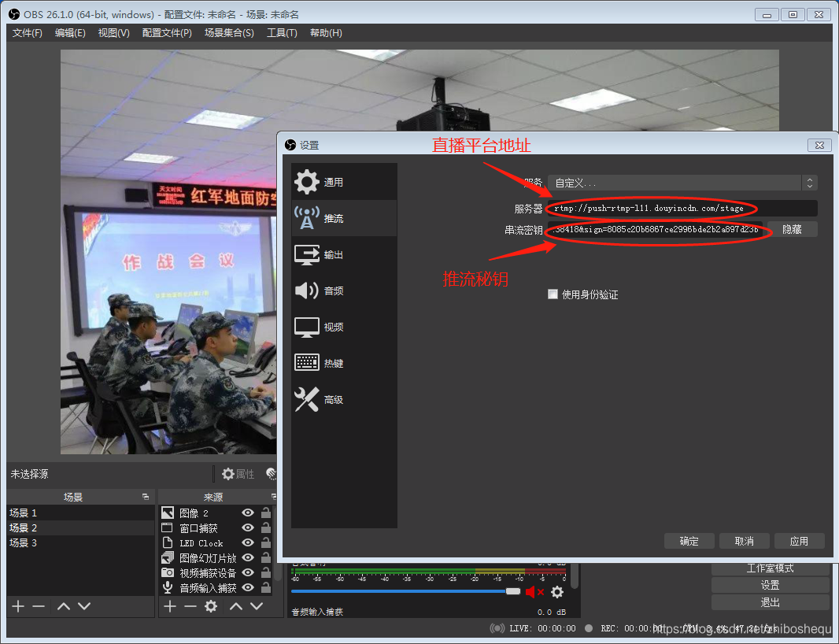The height and width of the screenshot is (644, 839).
Task: Select the 视频捕获设备 source row
Action: 216,573
